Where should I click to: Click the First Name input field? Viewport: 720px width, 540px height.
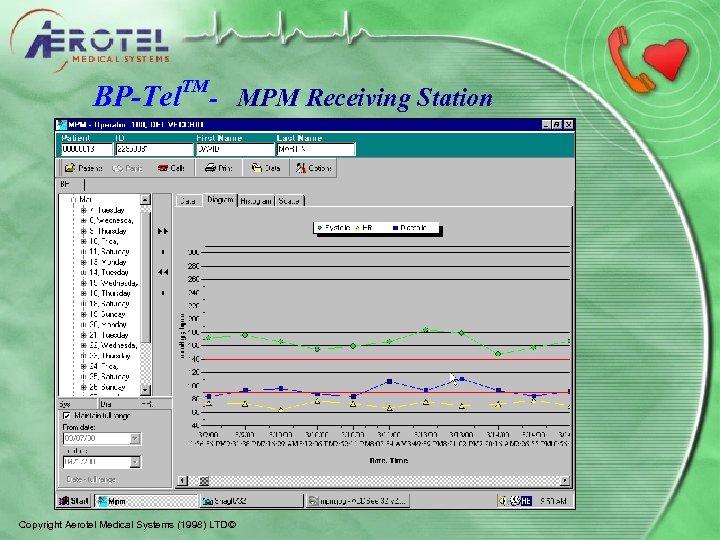point(235,149)
